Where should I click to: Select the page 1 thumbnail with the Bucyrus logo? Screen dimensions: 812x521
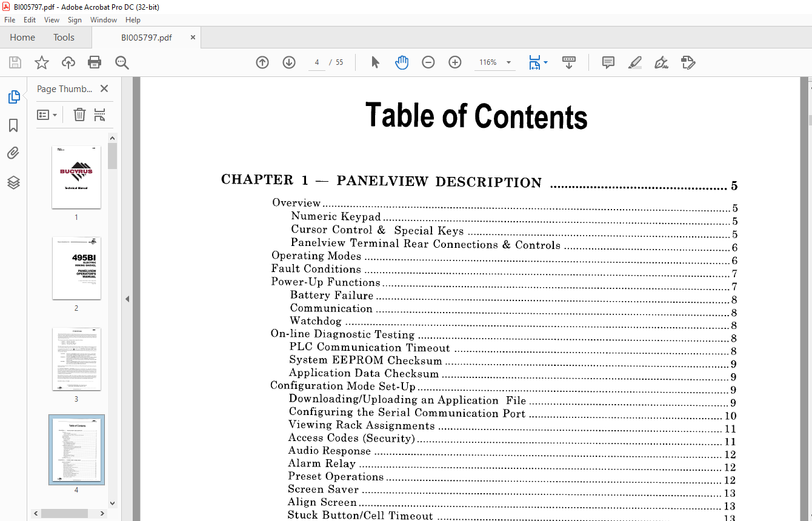coord(76,177)
